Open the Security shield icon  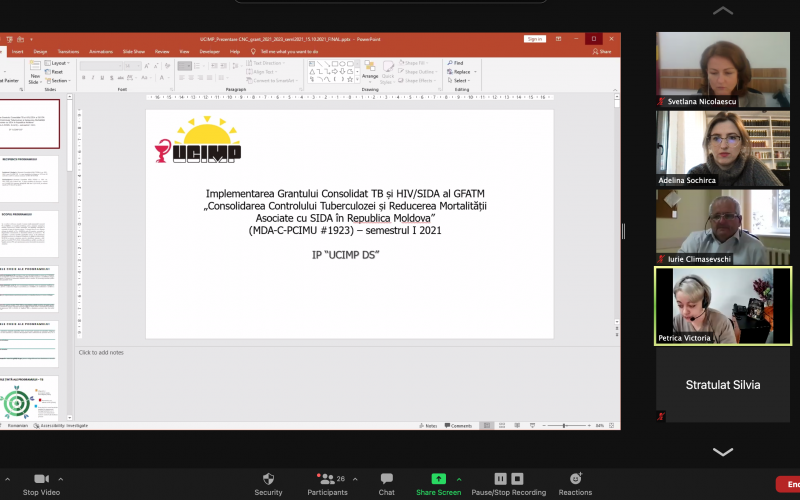[268, 479]
